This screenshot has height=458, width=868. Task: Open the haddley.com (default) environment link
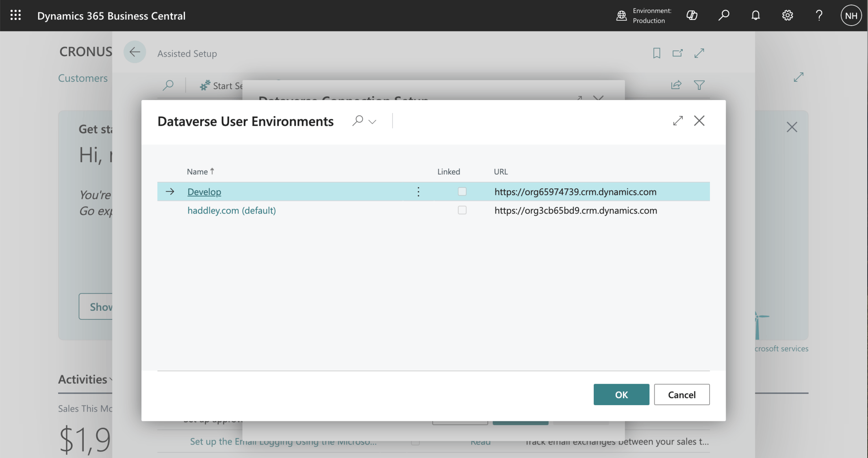pos(231,210)
